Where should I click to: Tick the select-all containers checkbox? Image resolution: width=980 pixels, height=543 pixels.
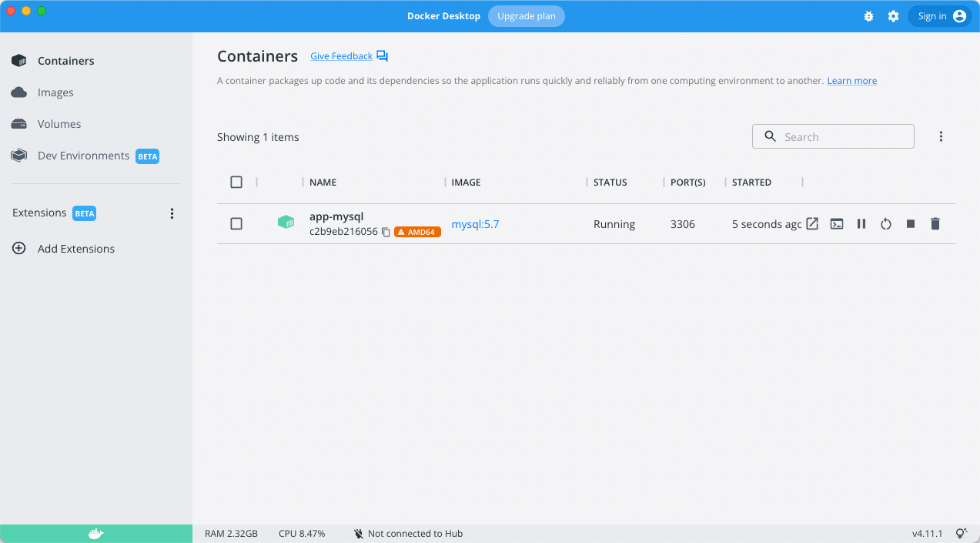tap(236, 183)
